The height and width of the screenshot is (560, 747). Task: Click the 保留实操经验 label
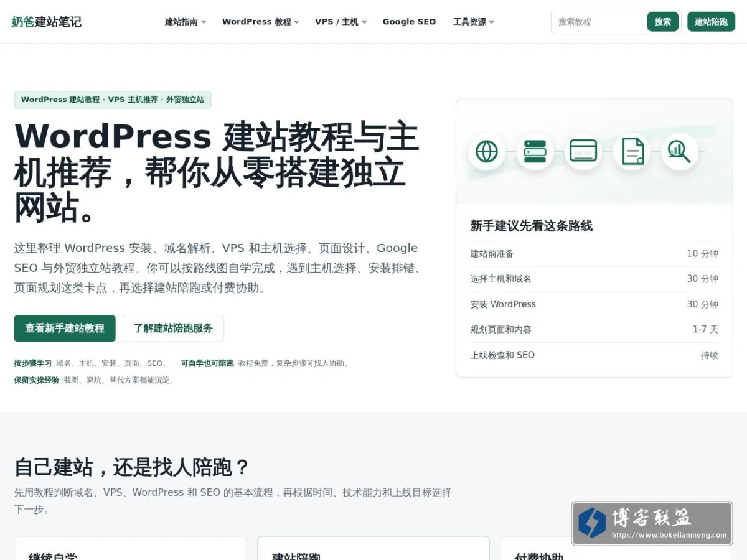click(37, 380)
